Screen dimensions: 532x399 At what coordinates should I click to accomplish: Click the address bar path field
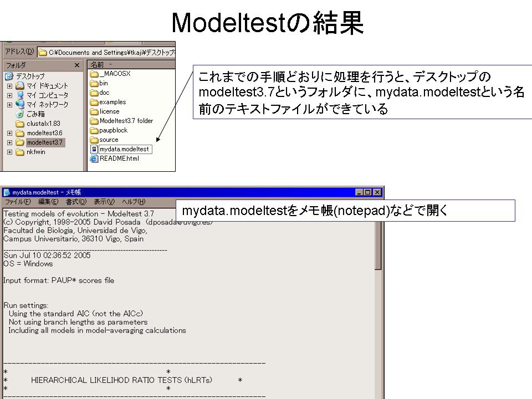coord(111,52)
